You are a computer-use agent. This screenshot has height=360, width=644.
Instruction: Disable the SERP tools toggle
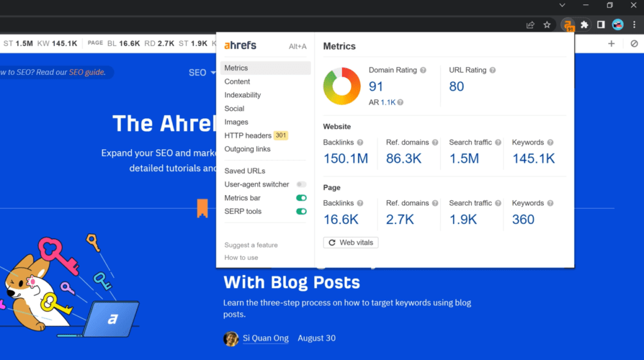(301, 211)
